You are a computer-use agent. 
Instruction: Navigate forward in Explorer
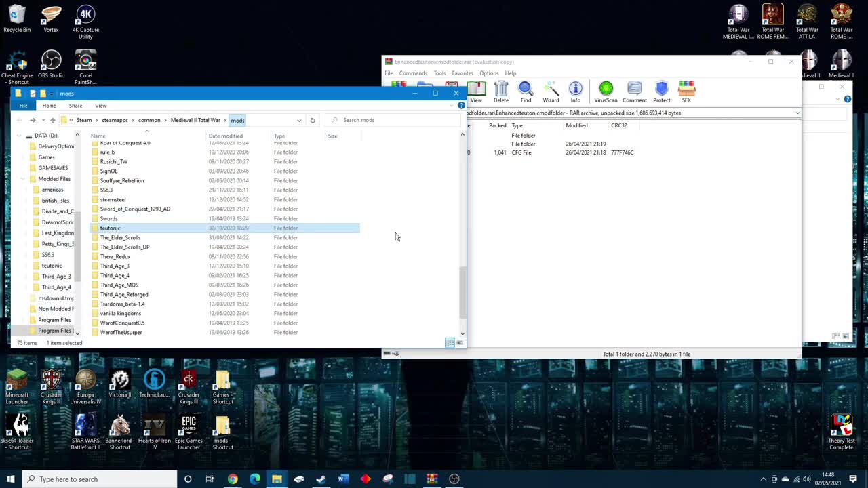[x=32, y=120]
